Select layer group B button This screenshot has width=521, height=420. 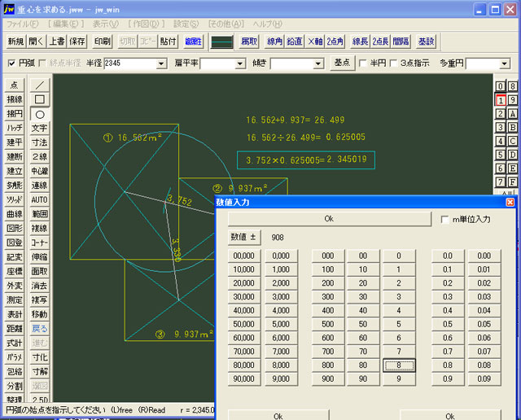[512, 127]
